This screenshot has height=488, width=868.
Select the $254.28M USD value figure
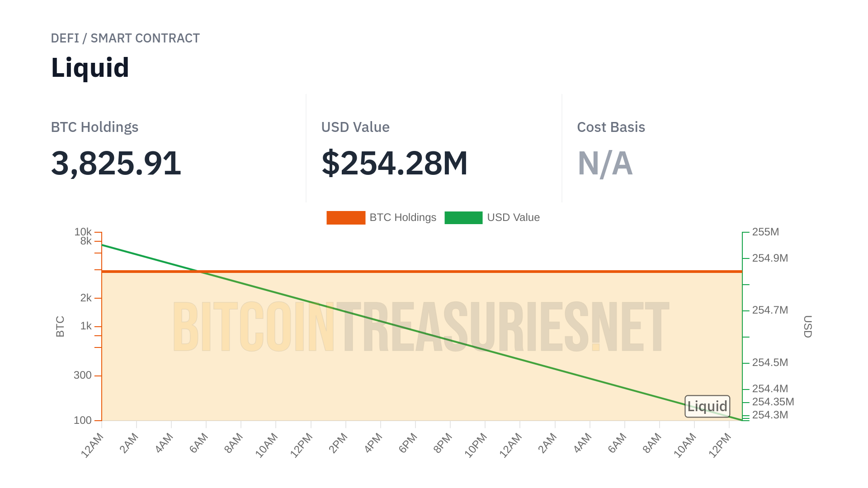click(394, 163)
